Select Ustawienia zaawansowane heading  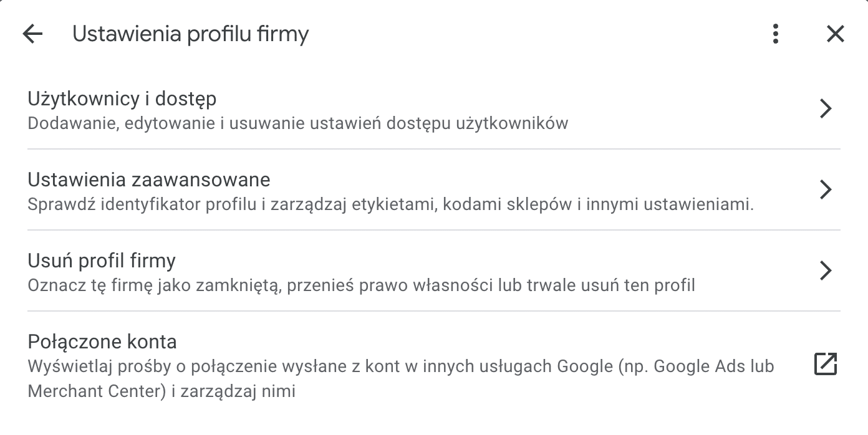click(149, 179)
